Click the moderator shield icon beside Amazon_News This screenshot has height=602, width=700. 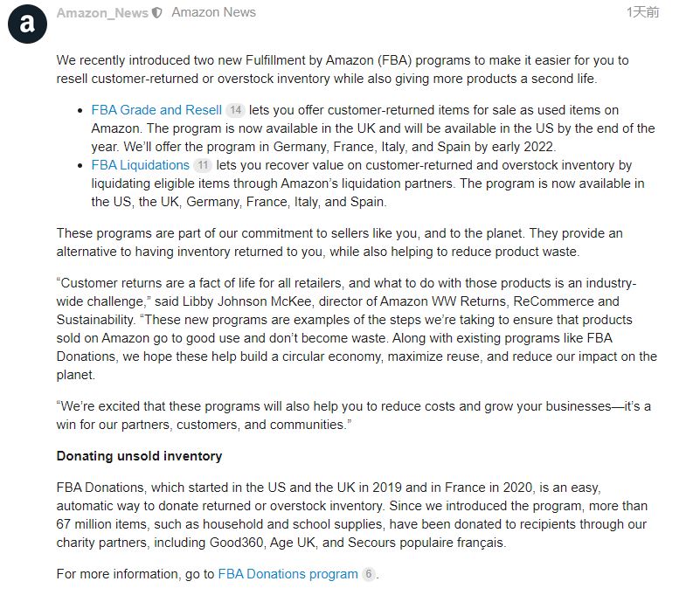156,13
